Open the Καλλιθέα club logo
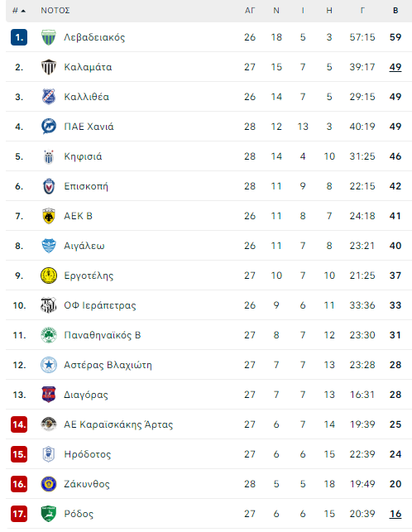The width and height of the screenshot is (412, 532). pyautogui.click(x=49, y=97)
